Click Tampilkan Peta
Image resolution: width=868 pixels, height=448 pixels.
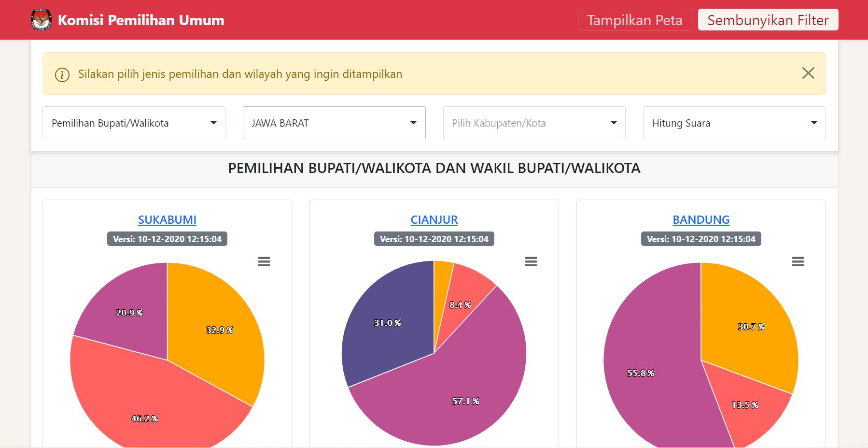(634, 20)
